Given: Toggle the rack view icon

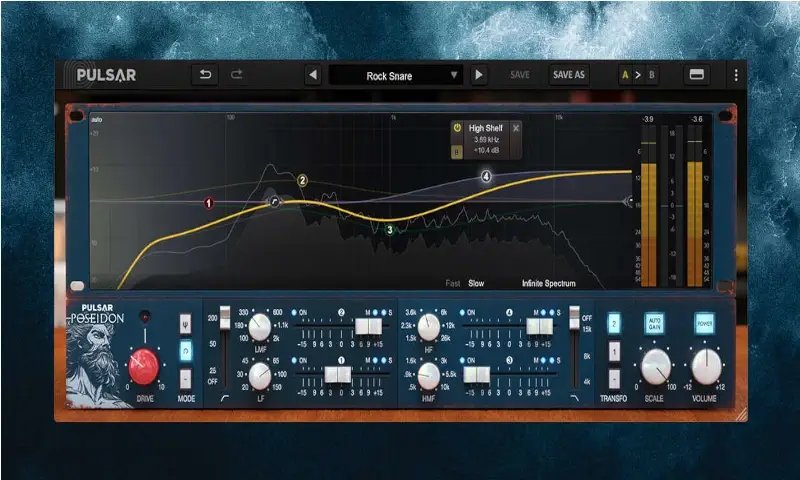Looking at the screenshot, I should (x=696, y=75).
